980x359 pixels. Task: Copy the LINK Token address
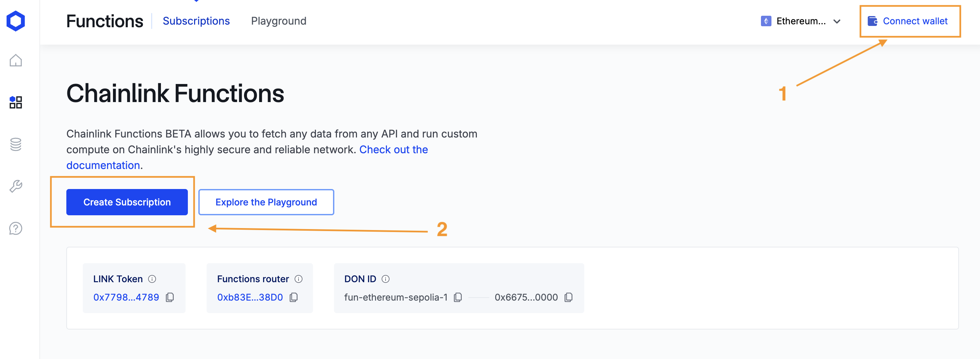[170, 297]
